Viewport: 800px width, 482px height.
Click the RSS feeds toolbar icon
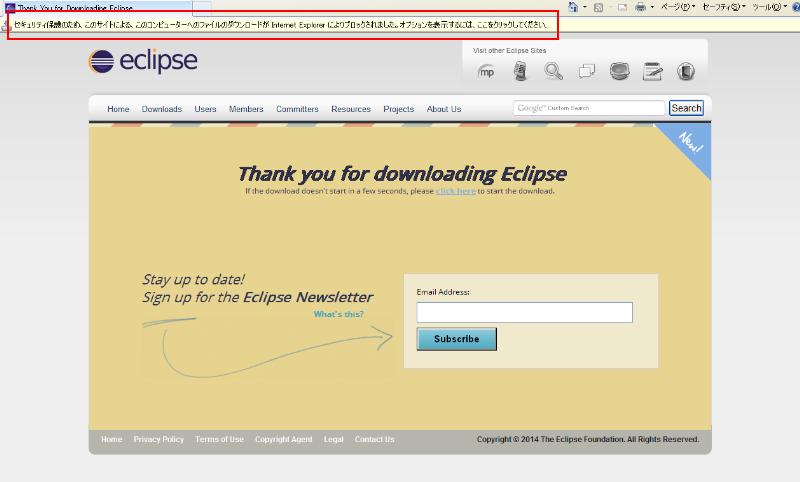(x=599, y=7)
